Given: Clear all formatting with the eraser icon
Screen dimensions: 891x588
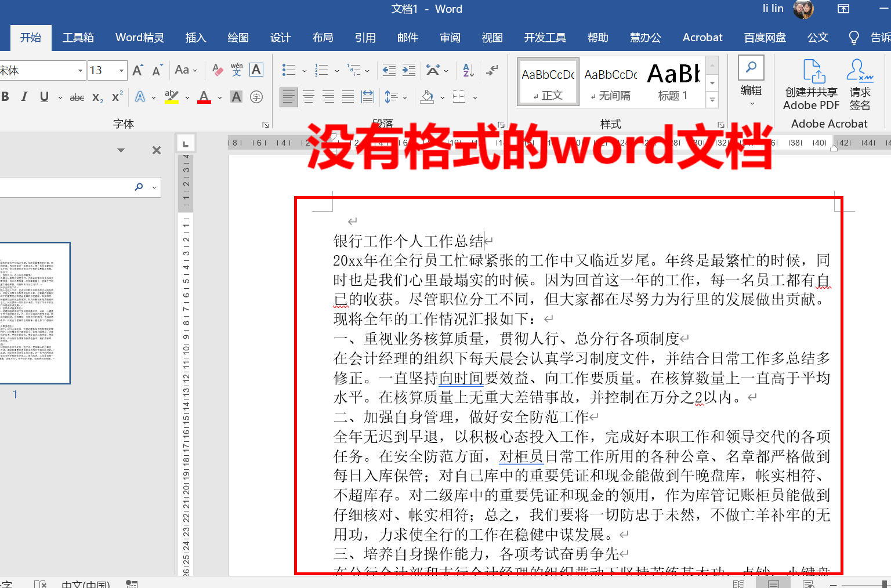Looking at the screenshot, I should click(x=218, y=70).
